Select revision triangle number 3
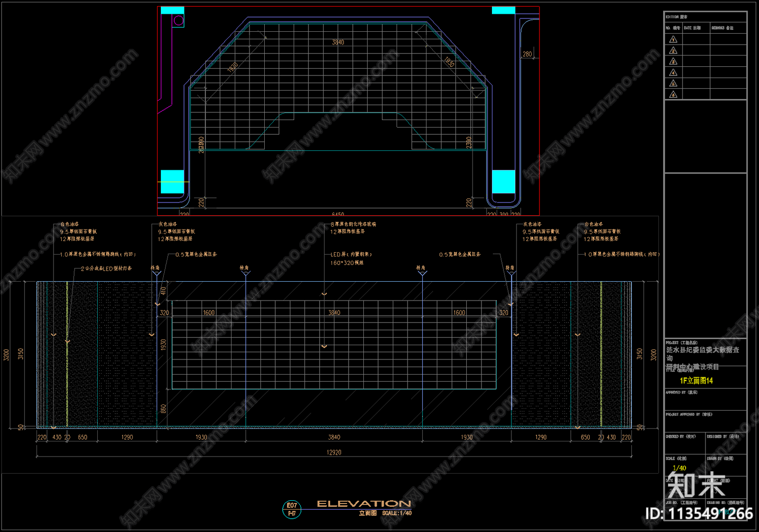 coord(673,62)
